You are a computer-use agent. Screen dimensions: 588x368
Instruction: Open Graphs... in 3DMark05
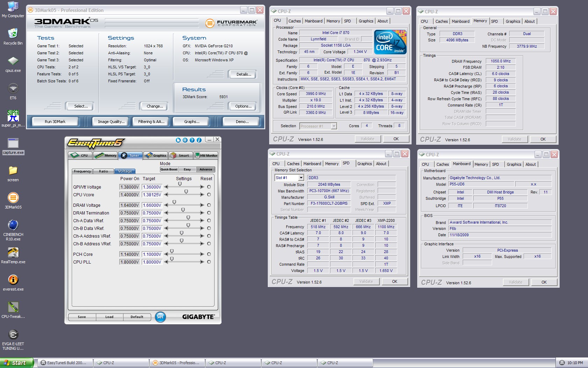coord(191,122)
